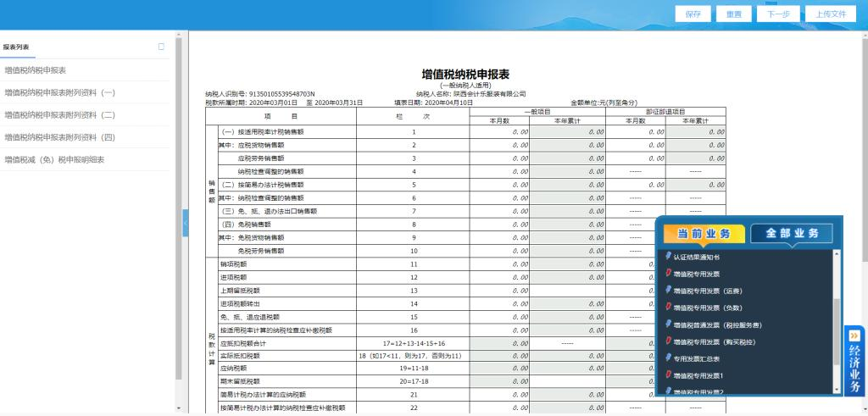Click the red pin icon beside 增值税专用发票
Screen dimensions: 868x416
point(669,274)
